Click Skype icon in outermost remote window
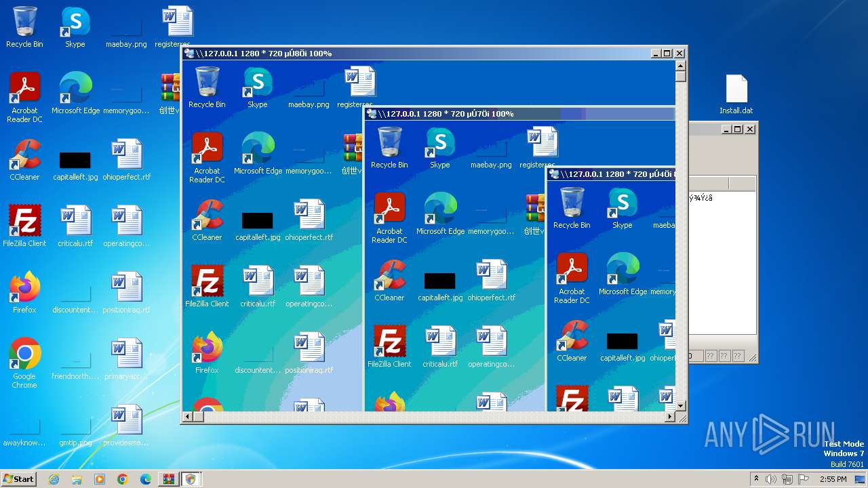The width and height of the screenshot is (868, 488). 258,87
